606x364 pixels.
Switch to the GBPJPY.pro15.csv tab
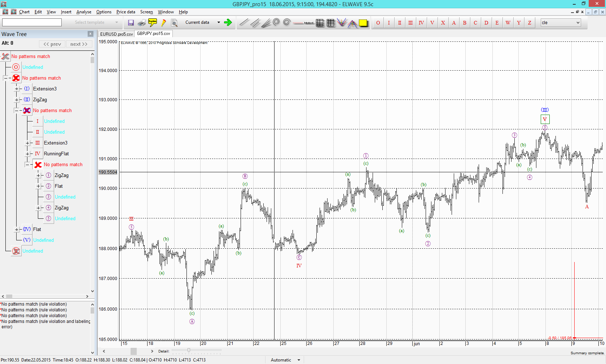pos(154,34)
